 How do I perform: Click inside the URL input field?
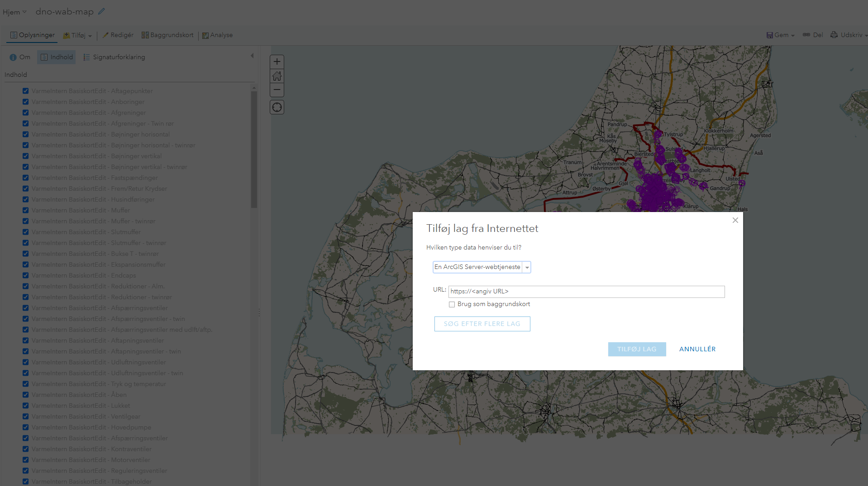(x=586, y=292)
